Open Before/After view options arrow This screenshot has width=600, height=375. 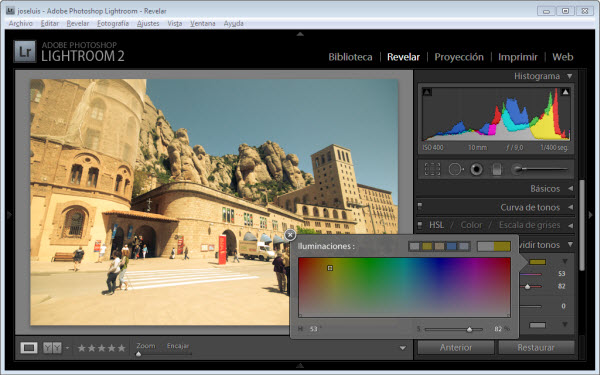pos(67,348)
